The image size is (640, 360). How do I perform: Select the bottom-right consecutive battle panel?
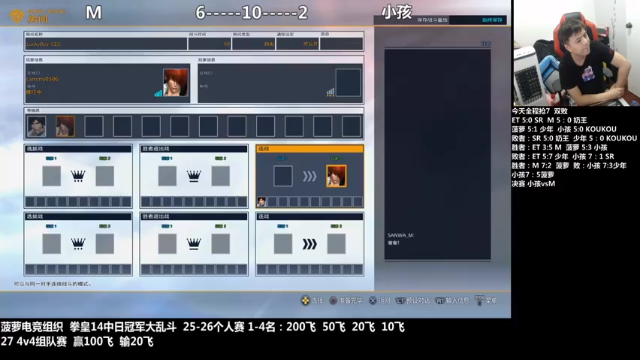[310, 244]
